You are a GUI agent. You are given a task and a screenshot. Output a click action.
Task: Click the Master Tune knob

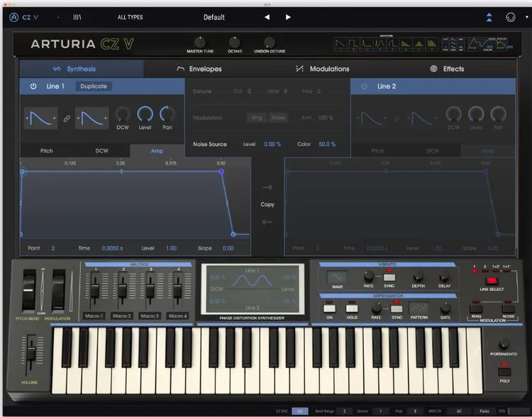click(200, 43)
